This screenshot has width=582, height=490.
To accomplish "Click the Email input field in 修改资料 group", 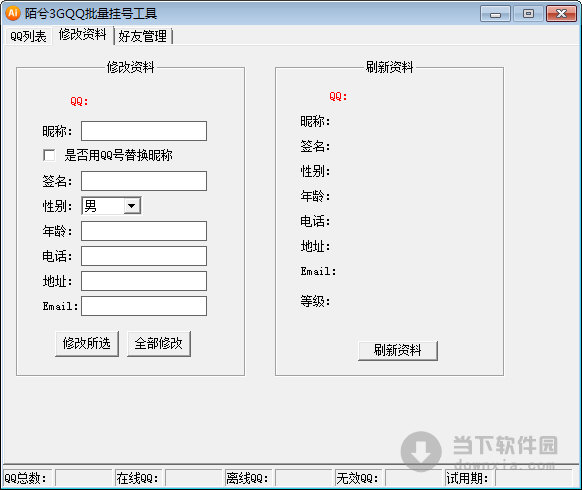I will click(x=144, y=306).
